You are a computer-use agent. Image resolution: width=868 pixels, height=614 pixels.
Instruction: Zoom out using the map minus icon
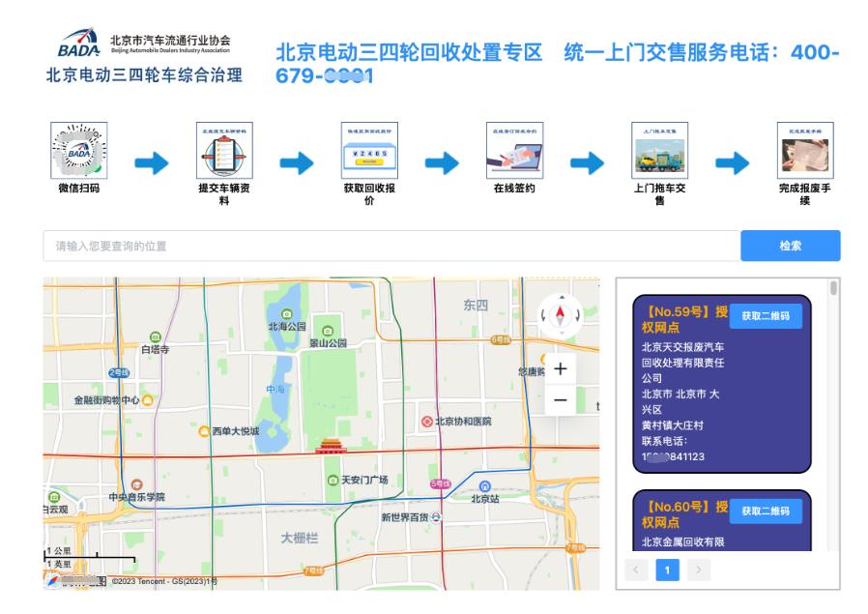pyautogui.click(x=562, y=398)
